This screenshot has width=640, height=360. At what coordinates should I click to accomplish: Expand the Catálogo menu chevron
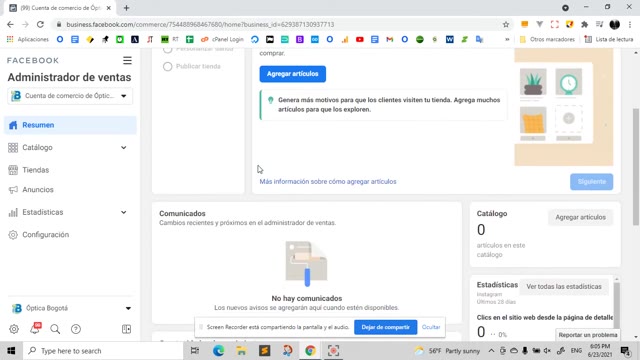[x=124, y=147]
